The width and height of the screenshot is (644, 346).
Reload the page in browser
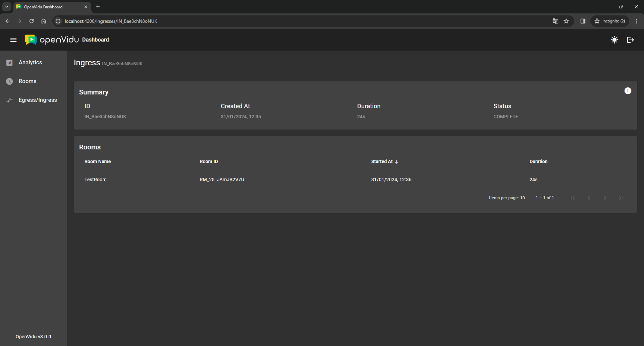[32, 21]
